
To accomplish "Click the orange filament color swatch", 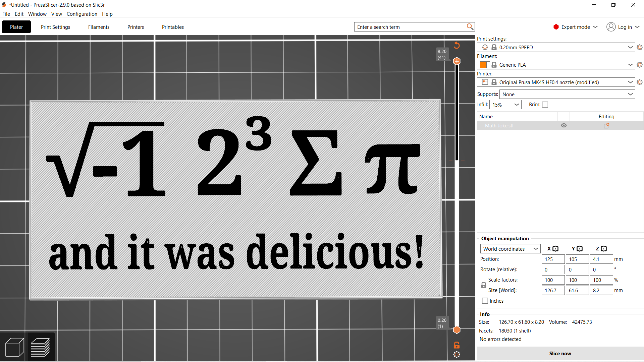I will click(484, 65).
